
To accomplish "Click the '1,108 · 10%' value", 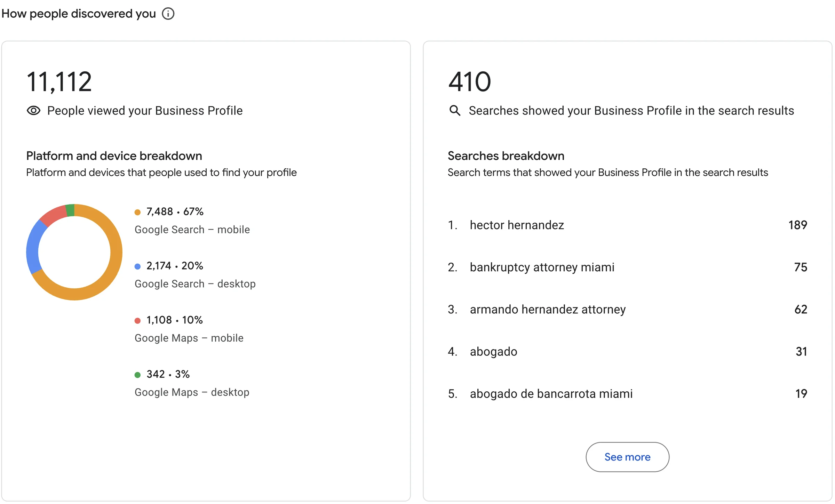I will tap(175, 320).
